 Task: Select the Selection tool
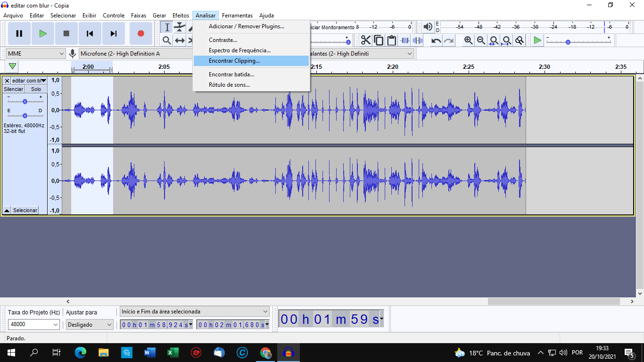click(166, 27)
